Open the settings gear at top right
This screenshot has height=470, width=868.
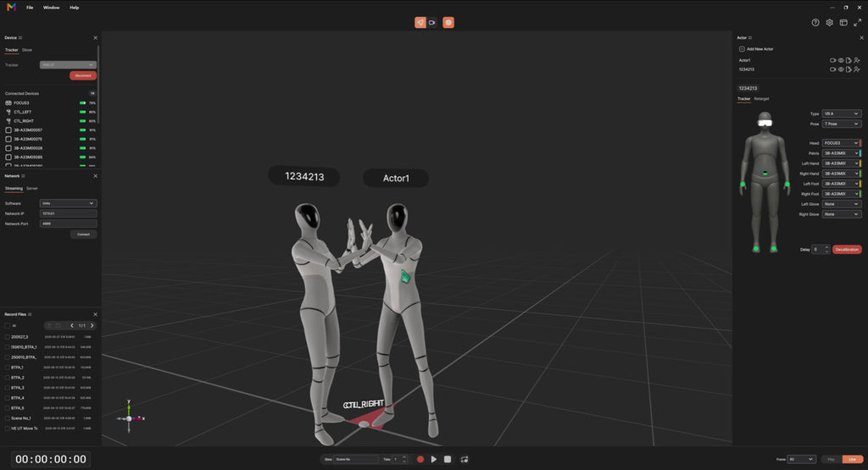(829, 23)
